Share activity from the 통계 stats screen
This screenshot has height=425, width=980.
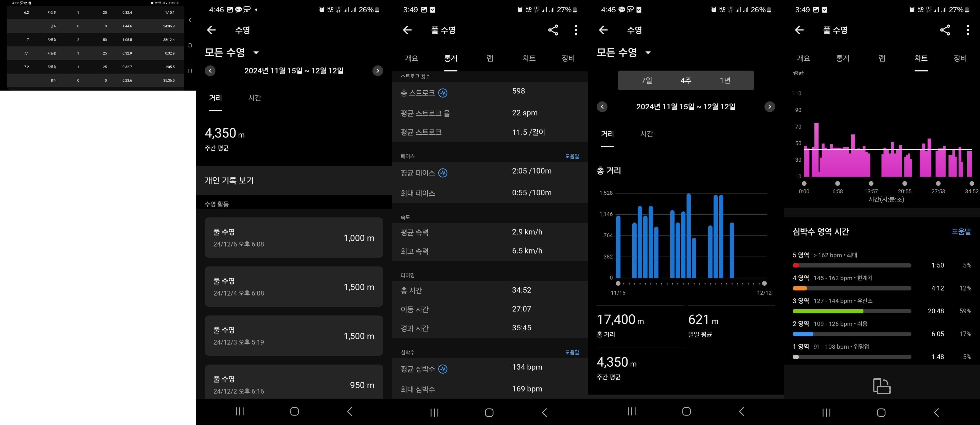[x=553, y=30]
